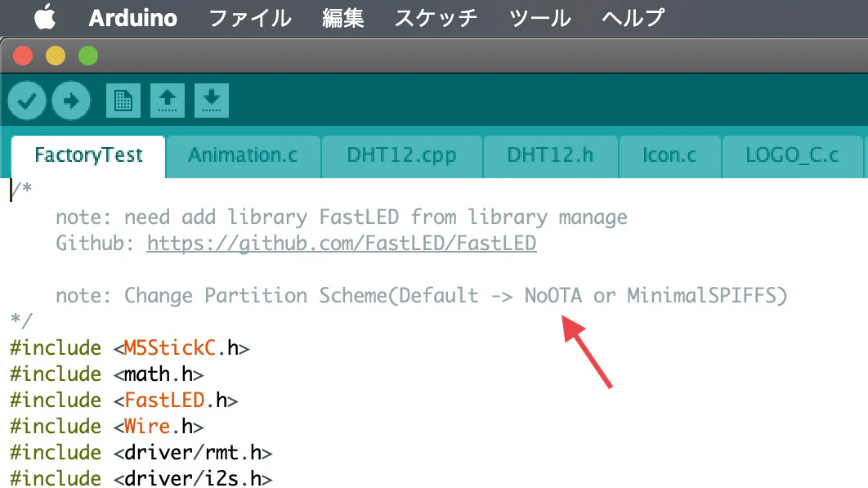Click the 'Change Partition Scheme' comment line
Image resolution: width=868 pixels, height=488 pixels.
(421, 296)
